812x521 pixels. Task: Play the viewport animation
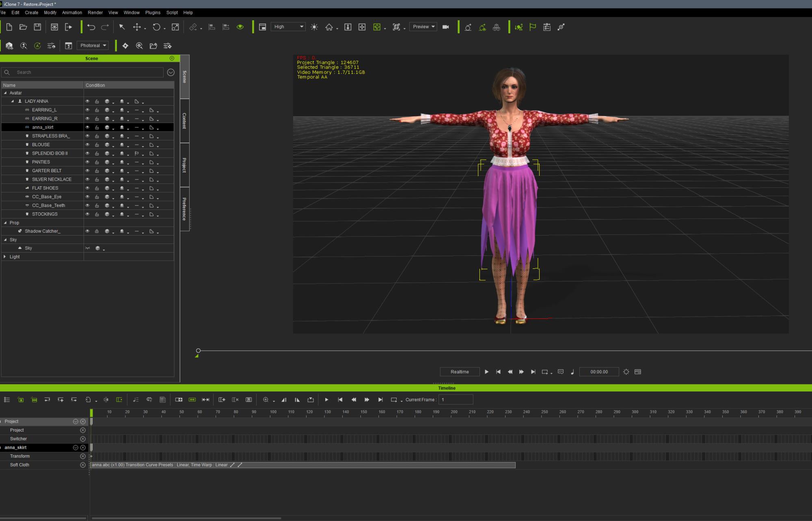coord(486,372)
